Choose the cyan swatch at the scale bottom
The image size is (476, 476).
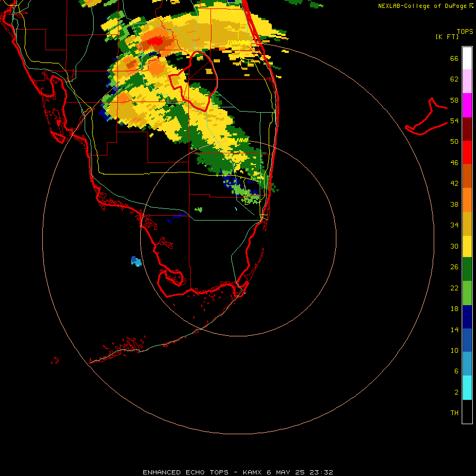[467, 388]
